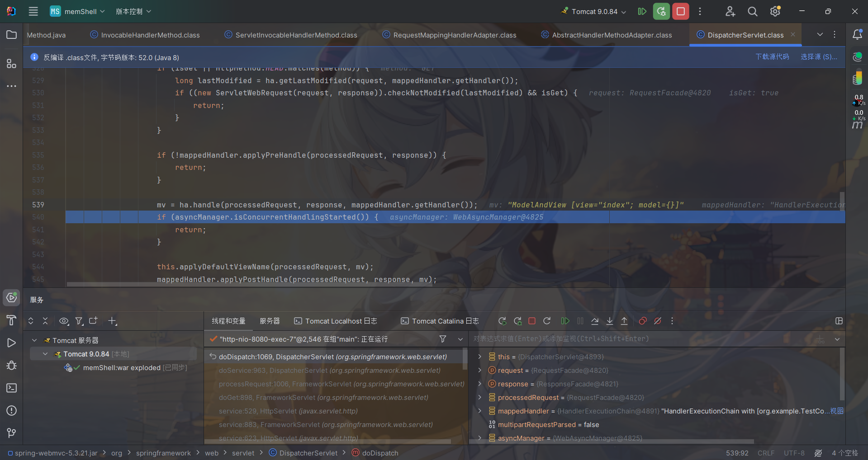868x460 pixels.
Task: Open the Project tool window folder icon
Action: 11,35
